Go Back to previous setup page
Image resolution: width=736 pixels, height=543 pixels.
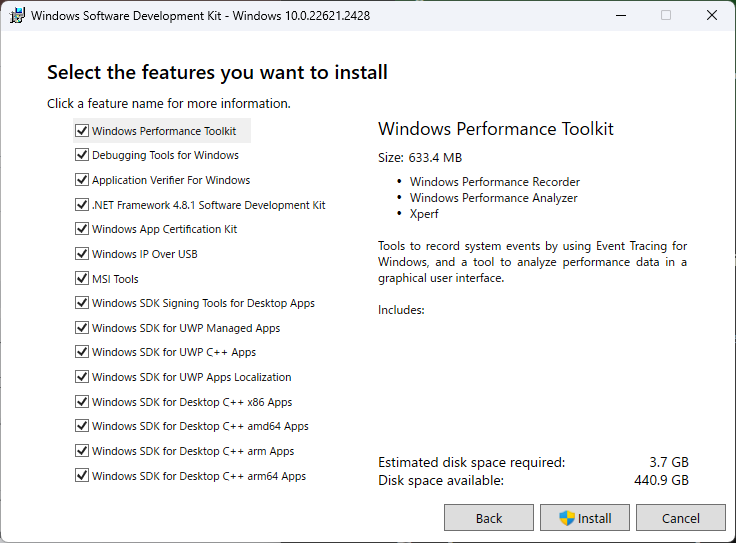tap(489, 518)
